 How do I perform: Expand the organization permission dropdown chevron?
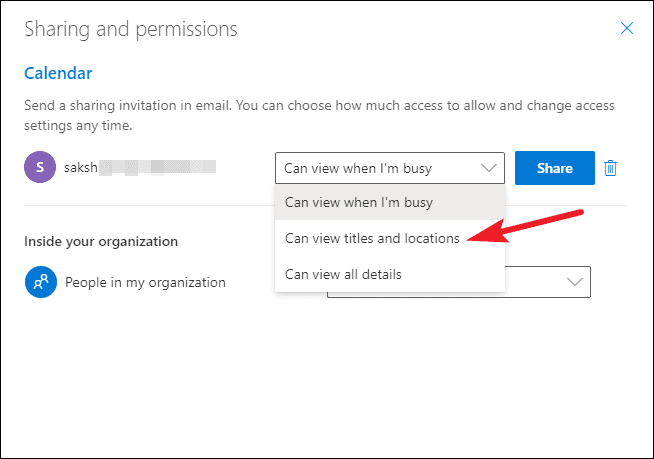[575, 282]
